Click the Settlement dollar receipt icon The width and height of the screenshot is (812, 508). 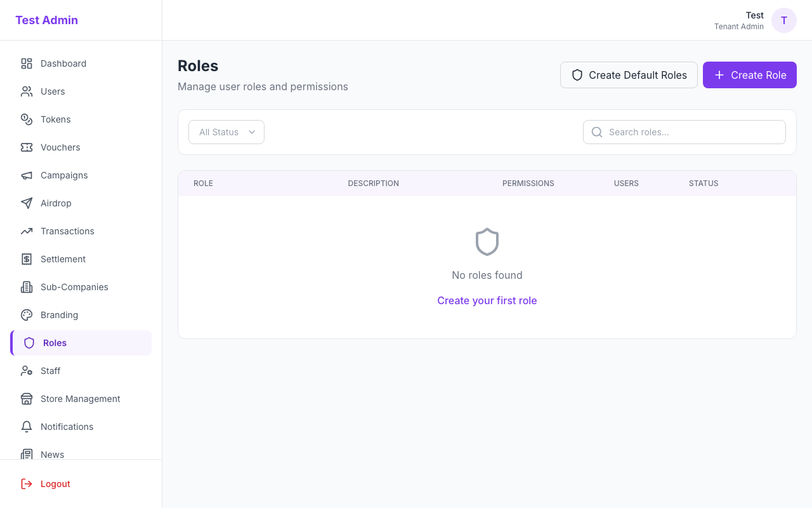coord(27,259)
